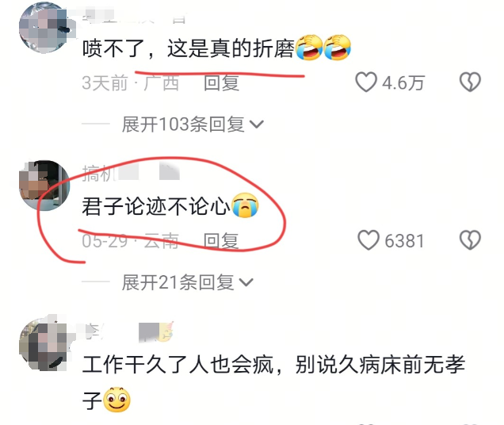Open first commenter's pixelated avatar

pyautogui.click(x=44, y=28)
